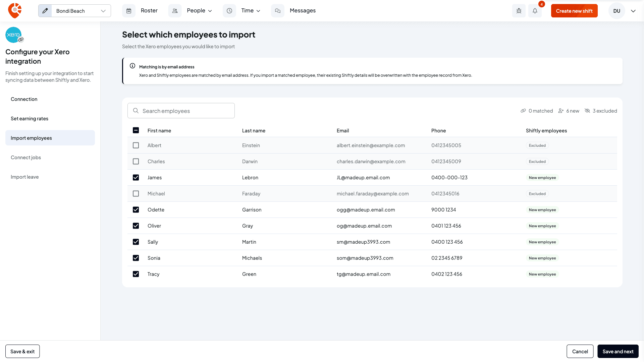The width and height of the screenshot is (644, 362).
Task: Uncheck the Odette Garrison row checkbox
Action: 136,209
